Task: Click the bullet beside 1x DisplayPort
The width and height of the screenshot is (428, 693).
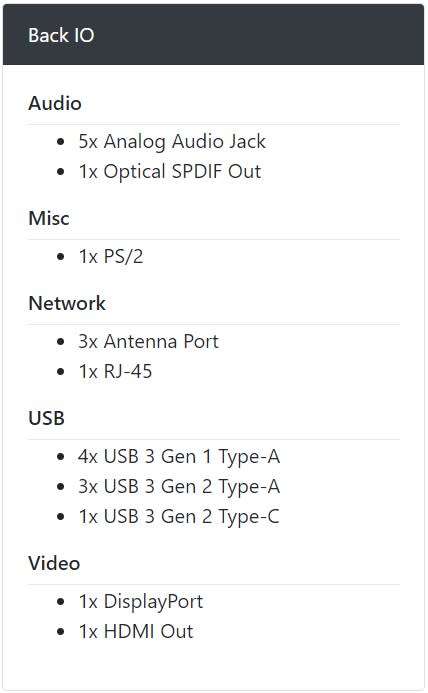Action: pos(61,601)
